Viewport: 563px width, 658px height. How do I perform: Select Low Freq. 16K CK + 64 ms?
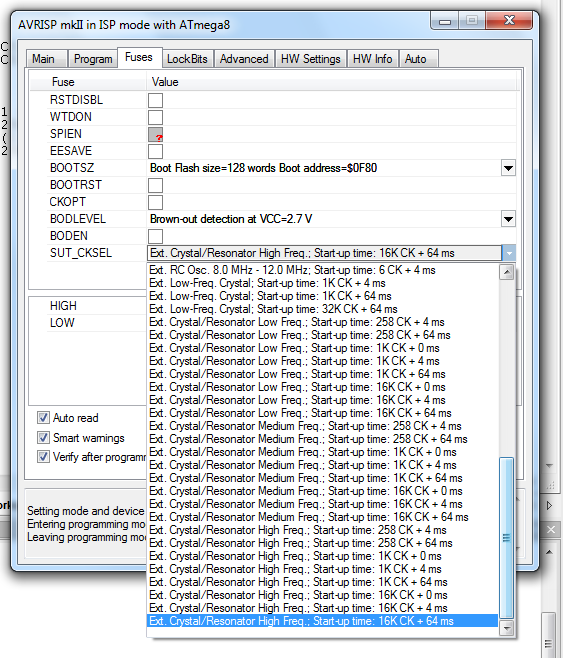(323, 413)
